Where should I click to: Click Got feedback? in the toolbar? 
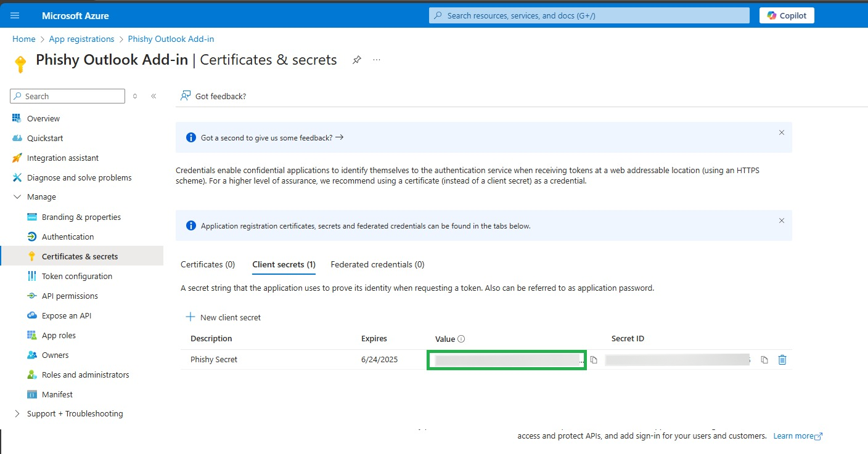point(213,96)
